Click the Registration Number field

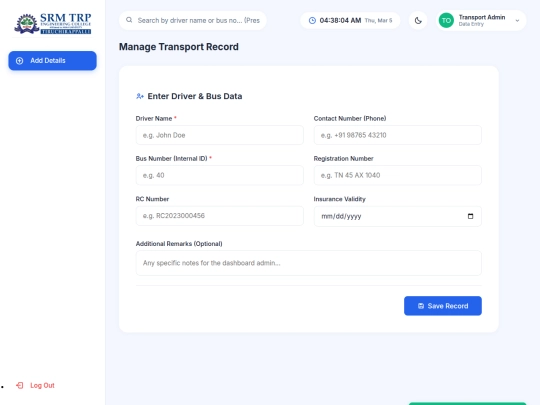pos(397,175)
